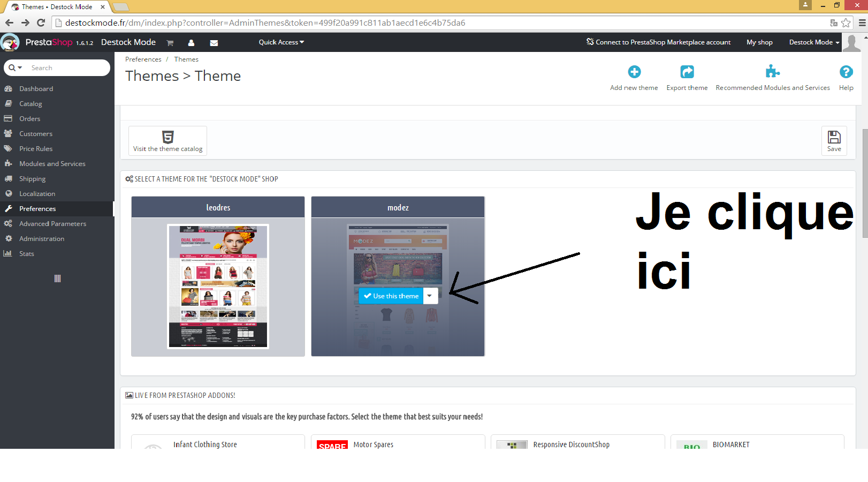This screenshot has width=868, height=482.
Task: Open Modules and Services menu
Action: pyautogui.click(x=52, y=164)
